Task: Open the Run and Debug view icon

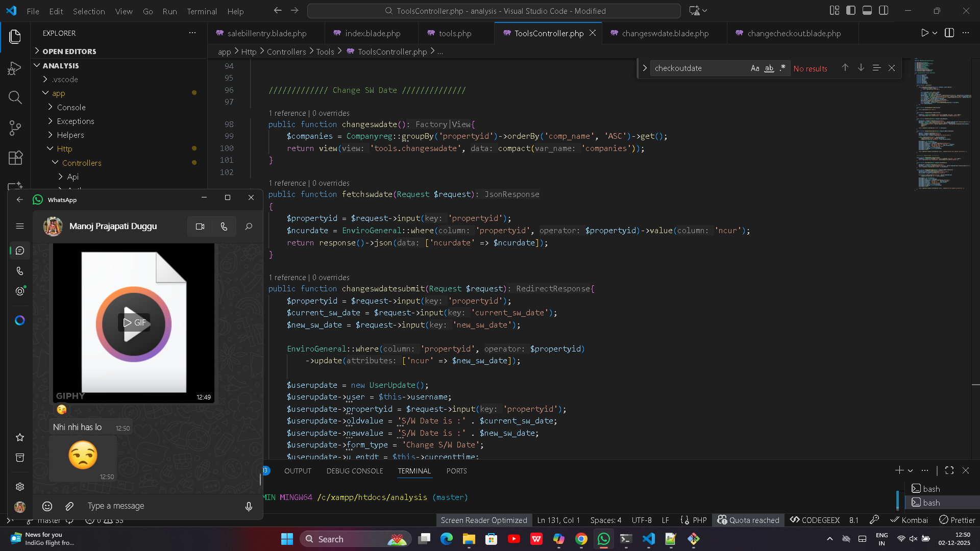Action: click(15, 68)
